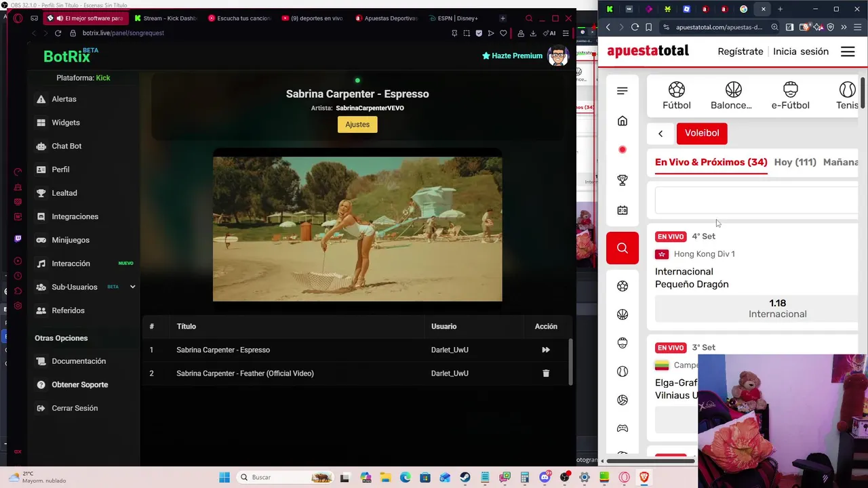Screen dimensions: 868x488
Task: Open Widgets in BotRix sidebar
Action: (x=66, y=123)
